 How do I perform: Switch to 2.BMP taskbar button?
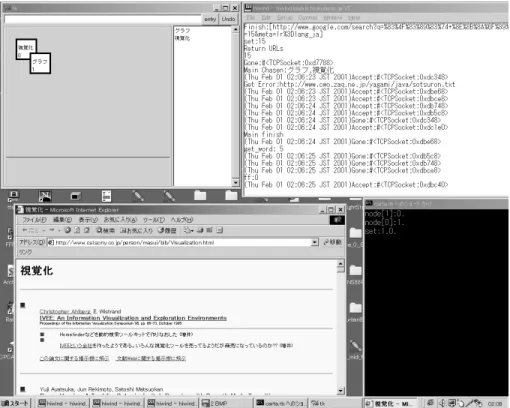coord(226,403)
